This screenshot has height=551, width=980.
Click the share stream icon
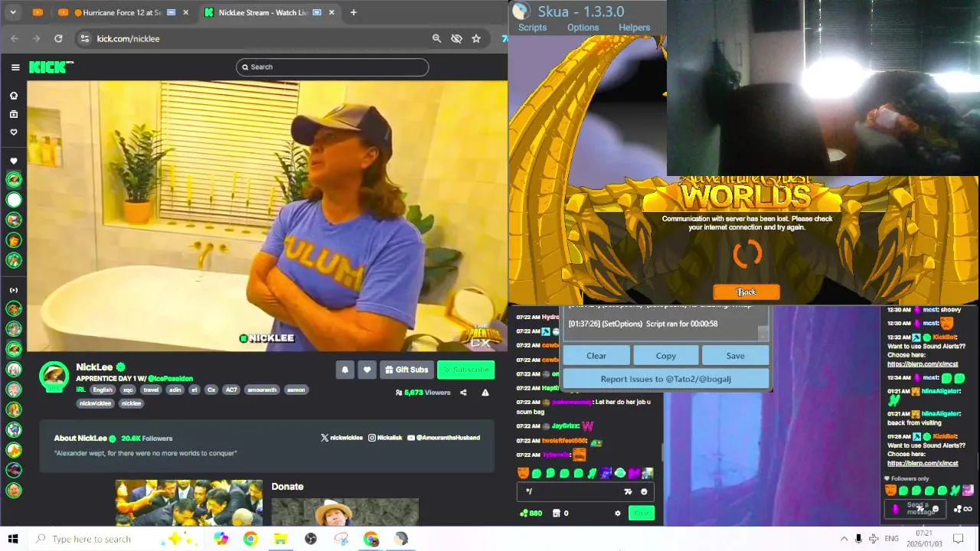[463, 393]
